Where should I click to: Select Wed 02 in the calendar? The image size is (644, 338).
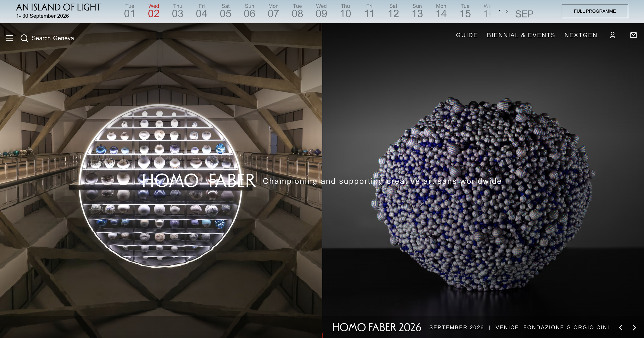pyautogui.click(x=154, y=11)
